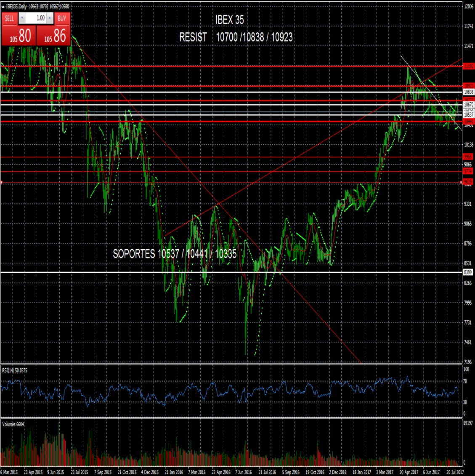The height and width of the screenshot is (476, 475).
Task: Select the red 11192 price level label
Action: pos(468,66)
